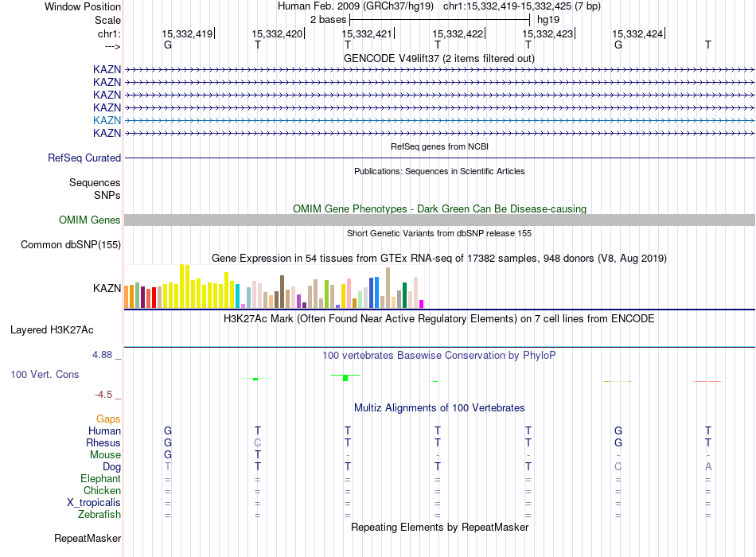Click the RefSeq Curated intron line

[x=439, y=158]
